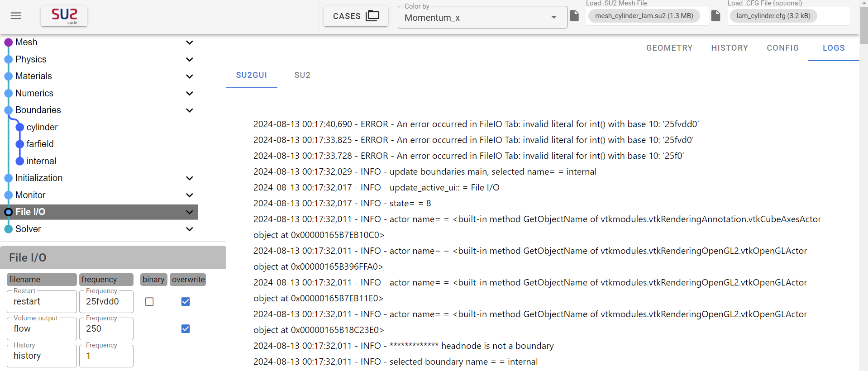Select the Monitor tree node
Screen dimensions: 868x371
[30, 195]
